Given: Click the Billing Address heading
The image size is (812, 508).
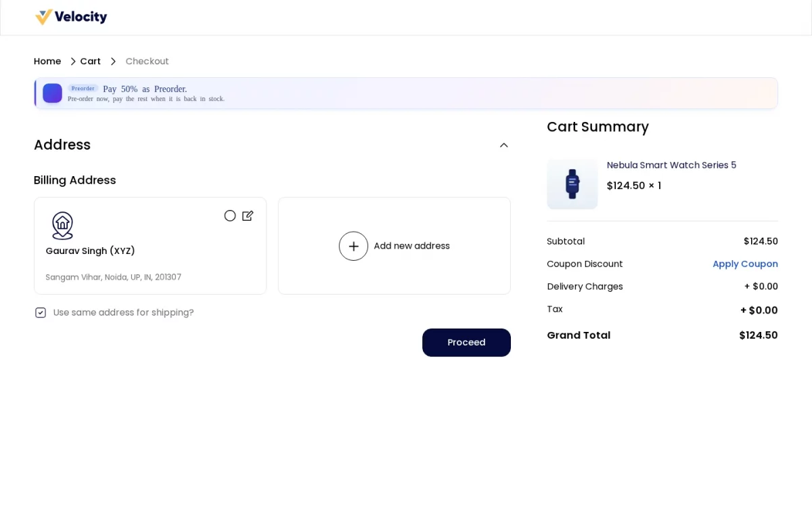Looking at the screenshot, I should point(75,180).
